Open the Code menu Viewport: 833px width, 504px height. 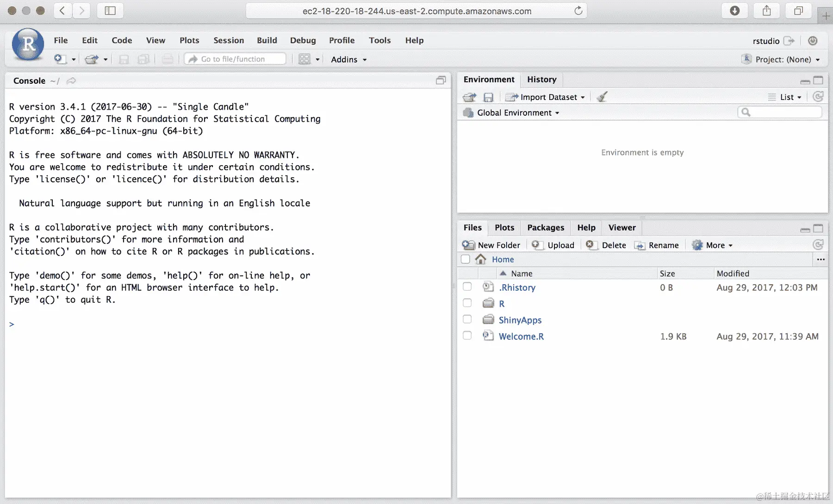(122, 40)
